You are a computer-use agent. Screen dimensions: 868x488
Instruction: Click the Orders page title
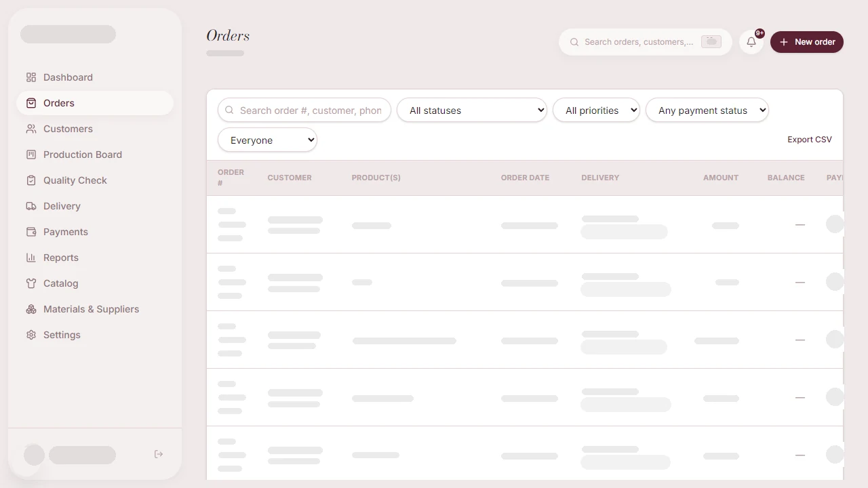pos(228,36)
